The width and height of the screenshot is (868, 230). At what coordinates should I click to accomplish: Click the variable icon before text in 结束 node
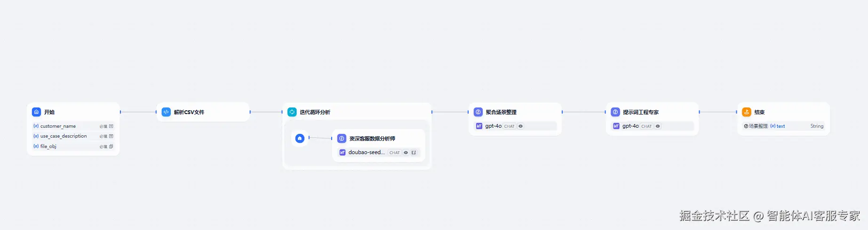pyautogui.click(x=773, y=126)
